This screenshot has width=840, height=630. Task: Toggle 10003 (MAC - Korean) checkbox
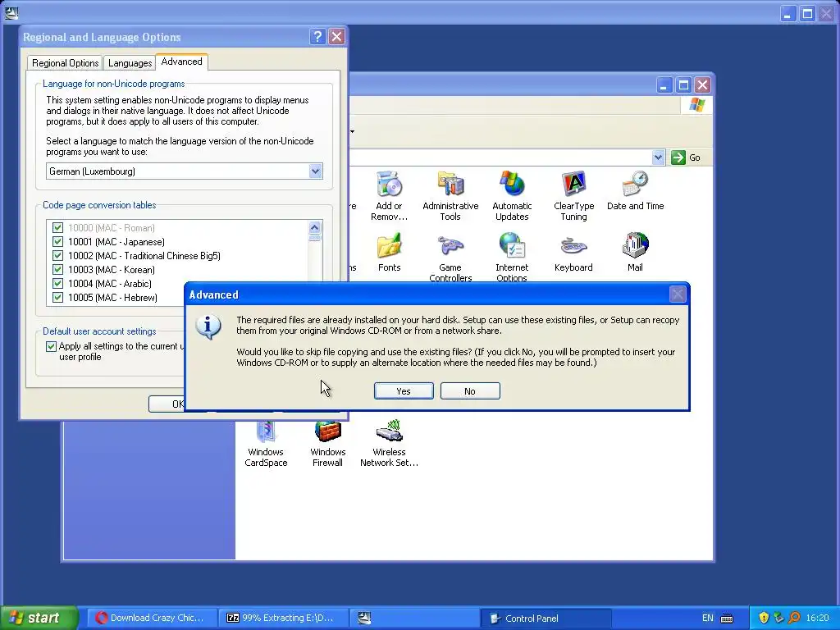[58, 269]
